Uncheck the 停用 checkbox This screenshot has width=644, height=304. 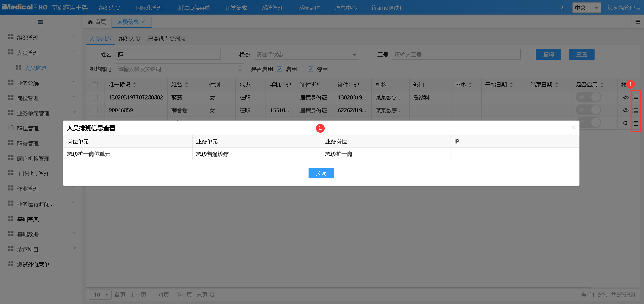pos(310,69)
